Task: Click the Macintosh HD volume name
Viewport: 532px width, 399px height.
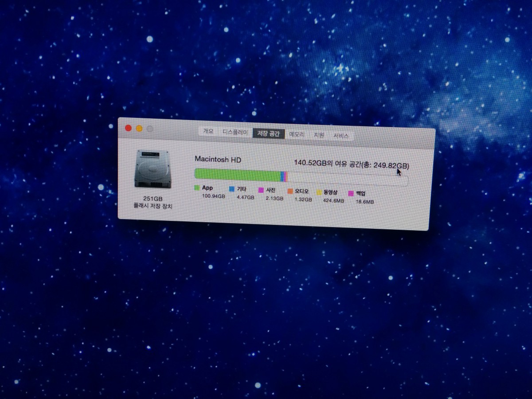Action: [218, 159]
